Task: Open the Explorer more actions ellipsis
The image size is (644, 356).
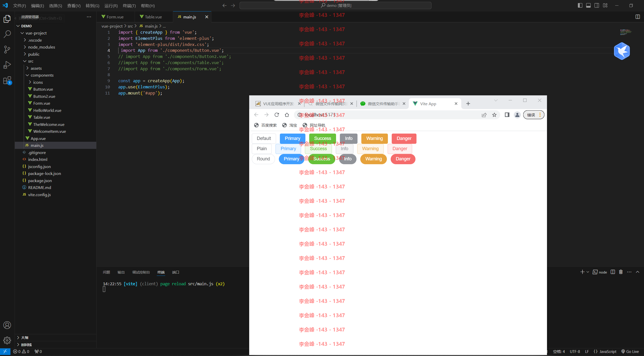Action: click(x=89, y=17)
